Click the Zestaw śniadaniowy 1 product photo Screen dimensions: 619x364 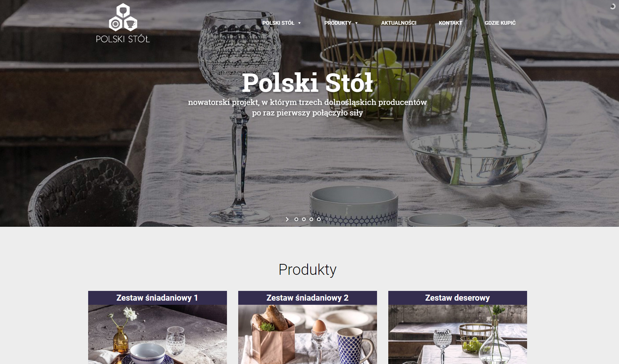158,334
